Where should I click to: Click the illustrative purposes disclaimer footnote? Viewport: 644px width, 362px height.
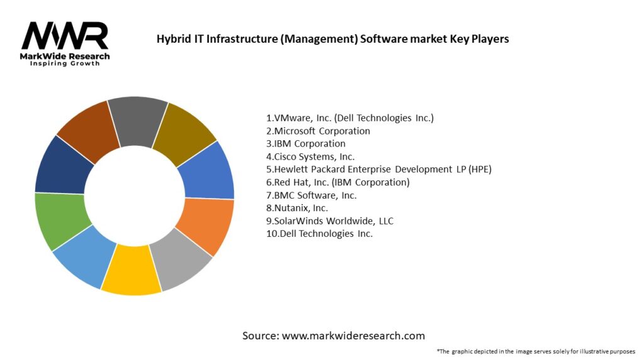pyautogui.click(x=536, y=351)
